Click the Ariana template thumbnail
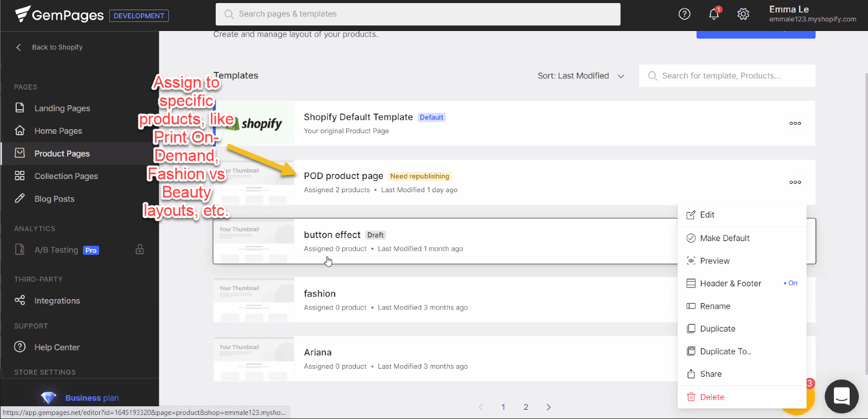The image size is (868, 419). (x=254, y=359)
